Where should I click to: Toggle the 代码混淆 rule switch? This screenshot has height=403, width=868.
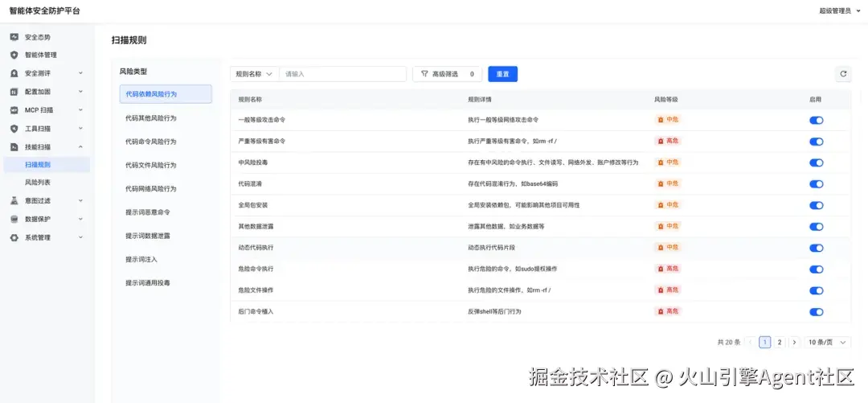(x=816, y=184)
